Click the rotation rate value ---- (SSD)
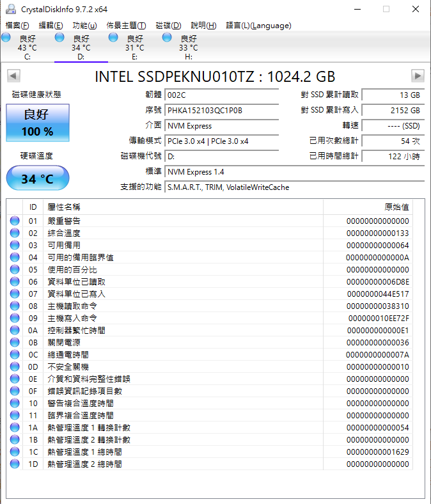 pyautogui.click(x=393, y=126)
